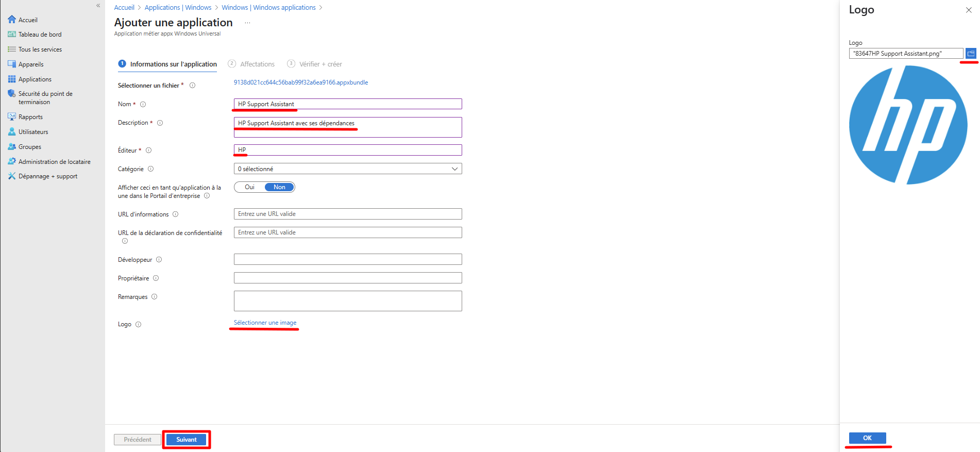The image size is (980, 452).
Task: Click the browse folder icon in Logo panel
Action: point(971,53)
